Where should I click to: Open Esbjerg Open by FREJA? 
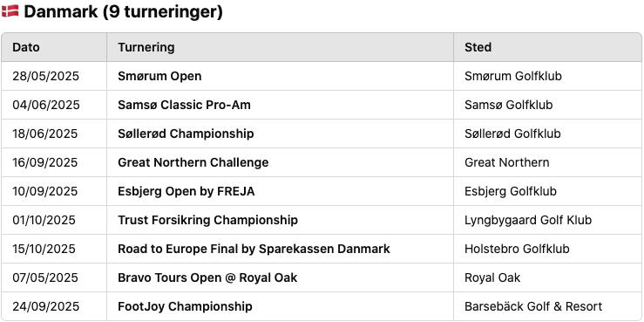point(186,191)
